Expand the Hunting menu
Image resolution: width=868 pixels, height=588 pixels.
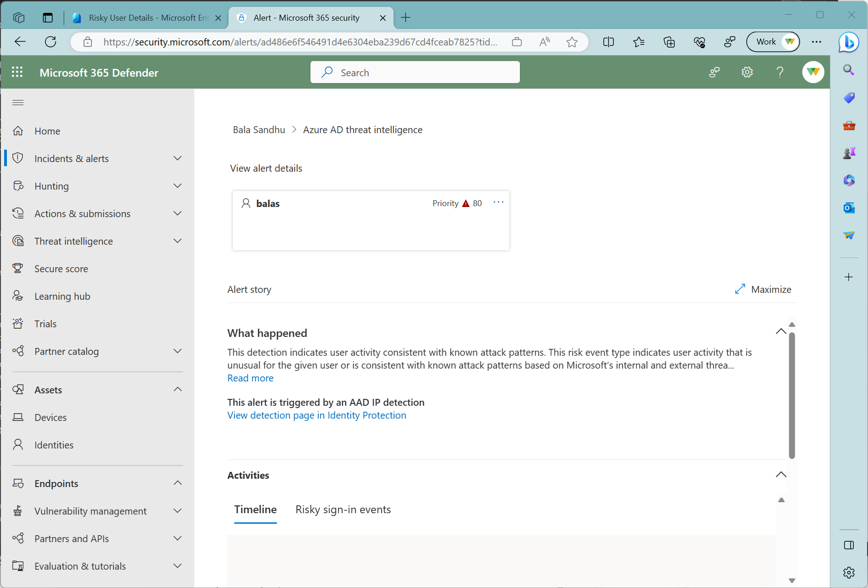point(178,186)
